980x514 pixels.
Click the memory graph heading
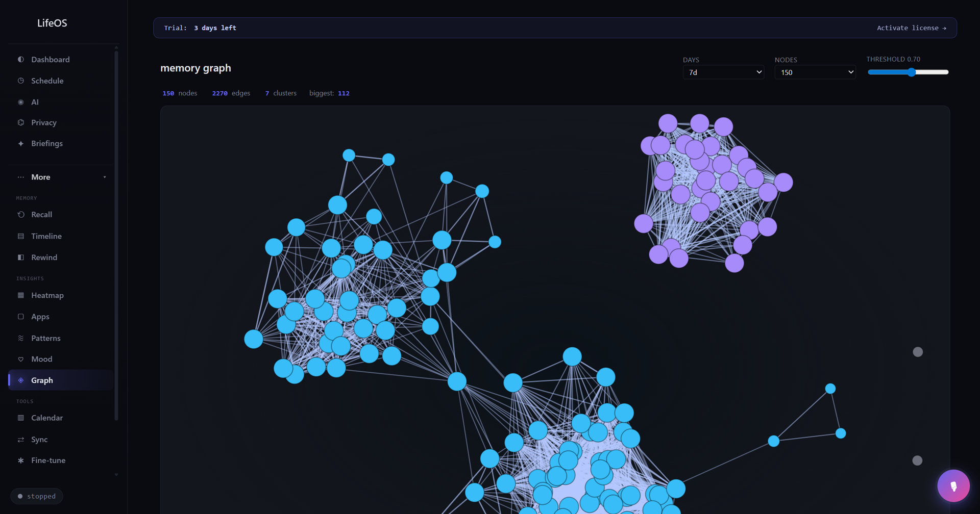(195, 68)
